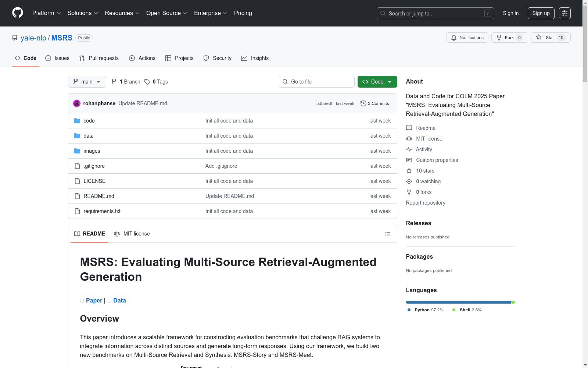Select the MIT license tab in README panel
Viewport: 588px width, 368px height.
pyautogui.click(x=132, y=234)
